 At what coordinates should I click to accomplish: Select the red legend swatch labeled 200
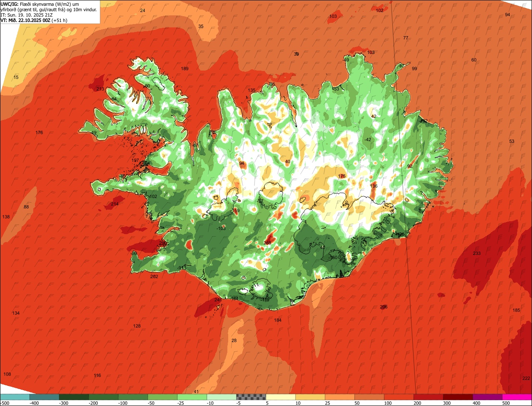[x=428, y=397]
